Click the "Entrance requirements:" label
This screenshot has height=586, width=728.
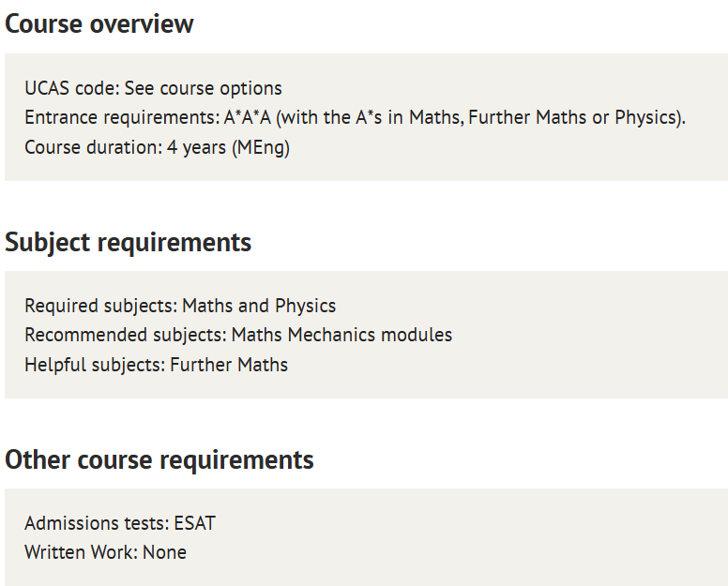pyautogui.click(x=122, y=118)
